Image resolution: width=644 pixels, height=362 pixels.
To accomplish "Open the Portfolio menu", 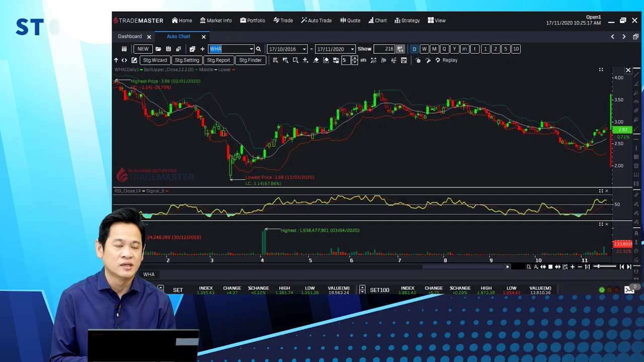I will [253, 21].
